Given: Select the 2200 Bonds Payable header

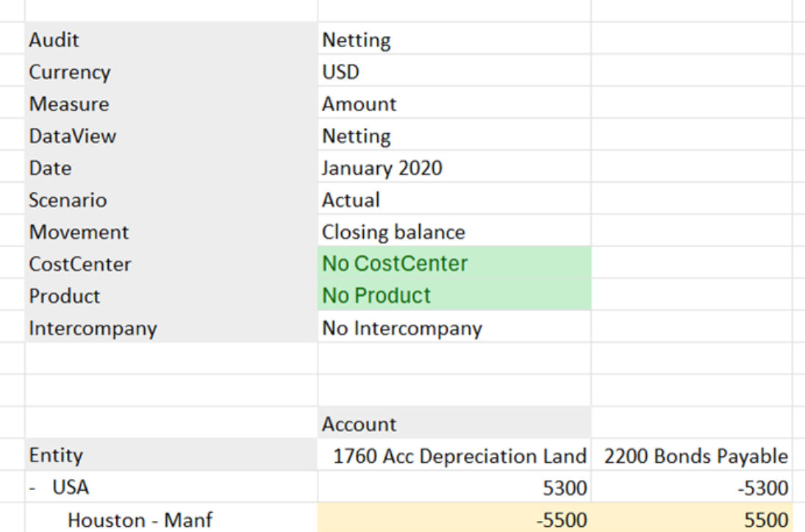Looking at the screenshot, I should (692, 455).
